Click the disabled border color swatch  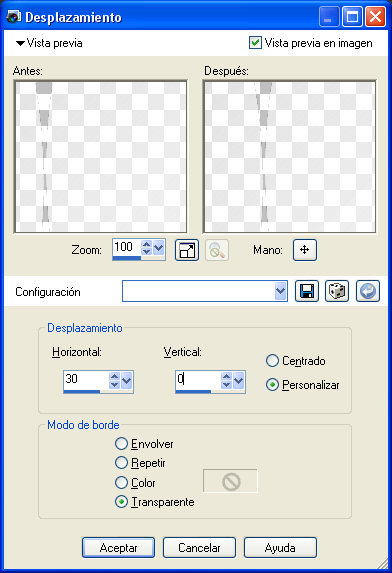tap(230, 481)
